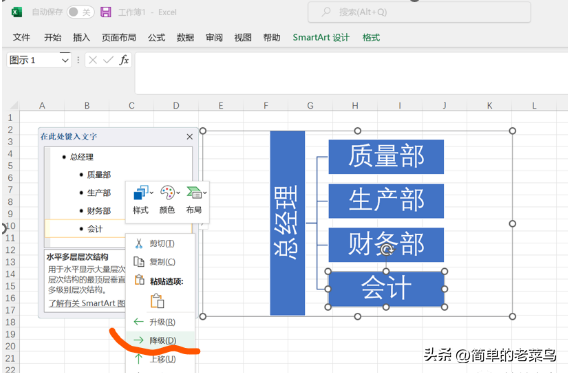
Task: Click the paste option clipboard icon
Action: pos(157,301)
